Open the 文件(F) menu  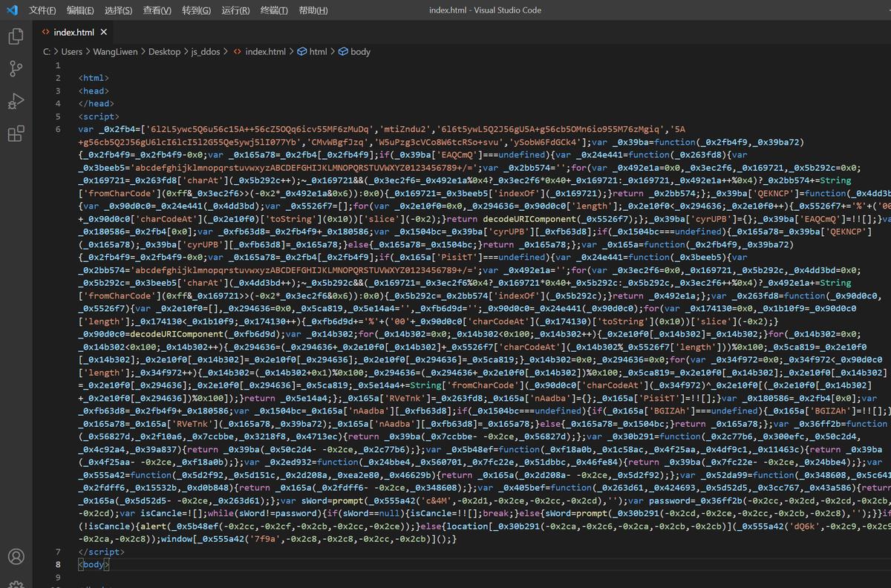42,10
